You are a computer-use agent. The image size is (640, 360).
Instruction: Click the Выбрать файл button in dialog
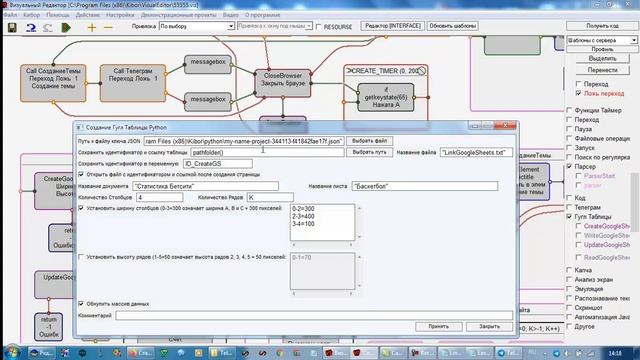(369, 141)
